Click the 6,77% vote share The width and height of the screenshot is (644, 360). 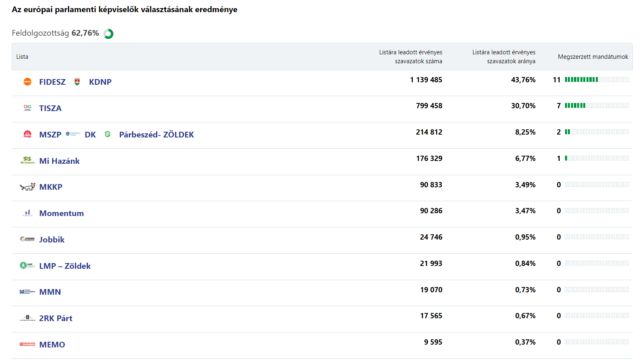[525, 159]
